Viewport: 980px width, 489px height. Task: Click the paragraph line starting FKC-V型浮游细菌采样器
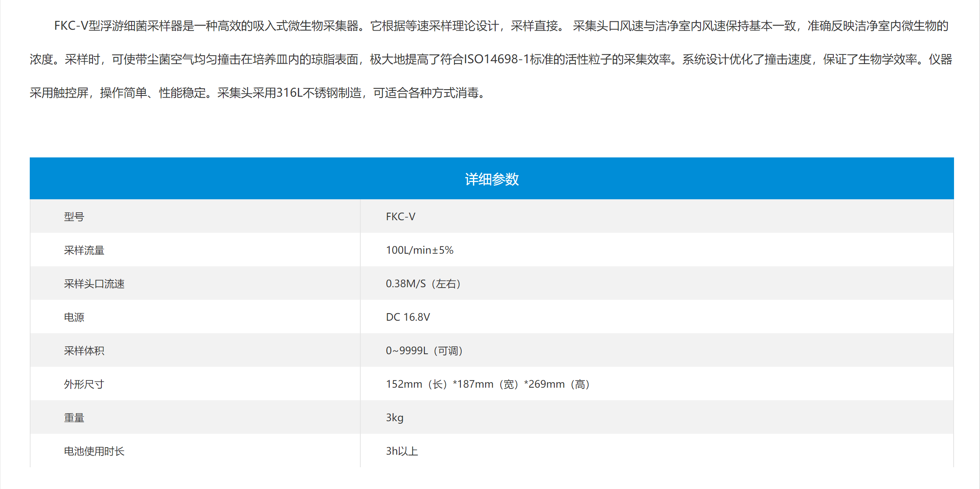[x=501, y=26]
